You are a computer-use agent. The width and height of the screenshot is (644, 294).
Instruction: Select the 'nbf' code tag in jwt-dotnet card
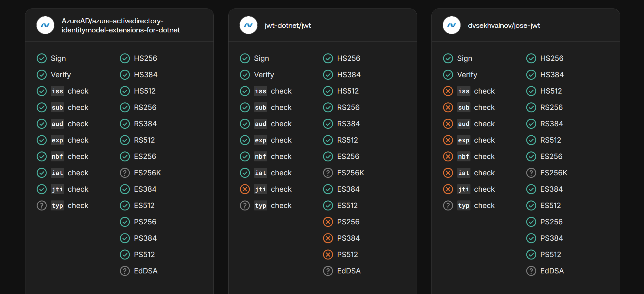pyautogui.click(x=261, y=156)
